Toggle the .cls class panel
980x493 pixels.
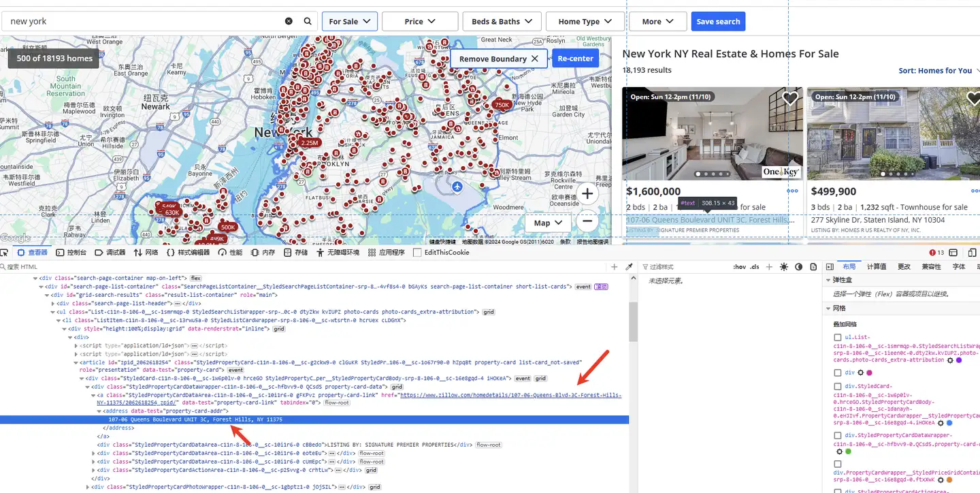(x=755, y=267)
